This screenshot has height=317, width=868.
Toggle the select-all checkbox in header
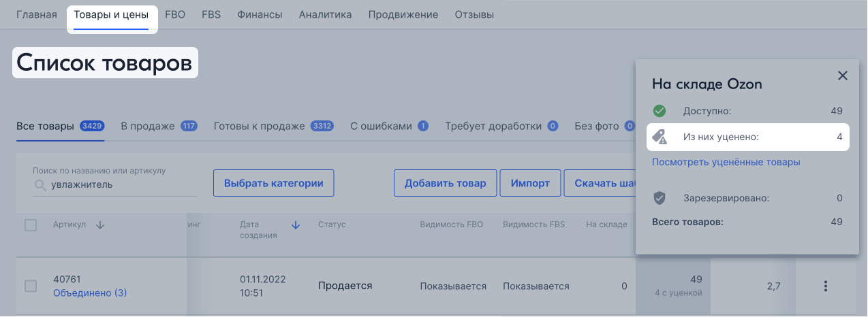point(31,225)
